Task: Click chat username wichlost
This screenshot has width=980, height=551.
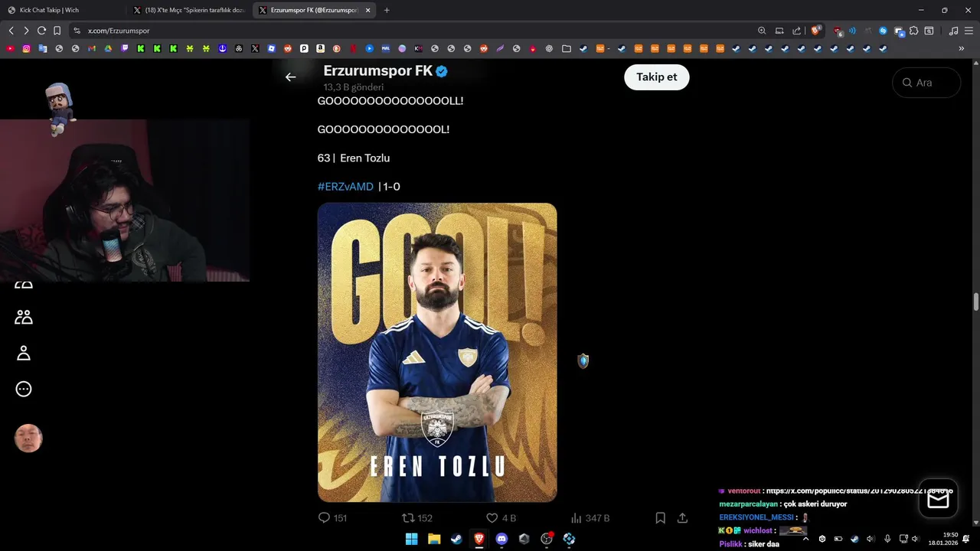Action: point(758,530)
